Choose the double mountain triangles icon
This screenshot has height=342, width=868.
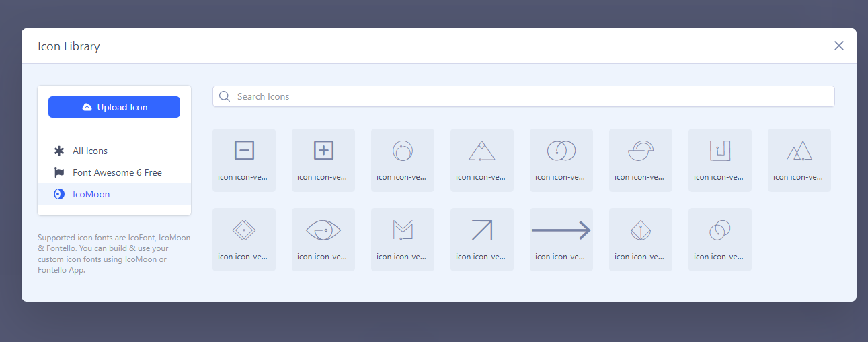(799, 160)
